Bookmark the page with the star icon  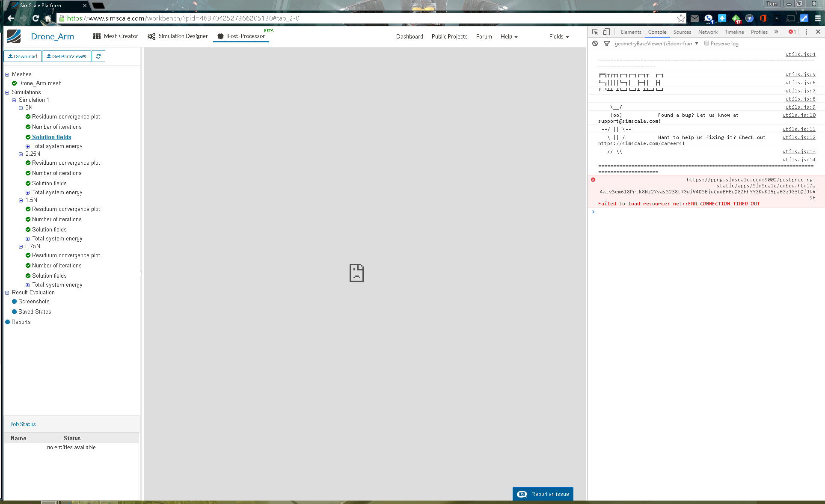[681, 18]
